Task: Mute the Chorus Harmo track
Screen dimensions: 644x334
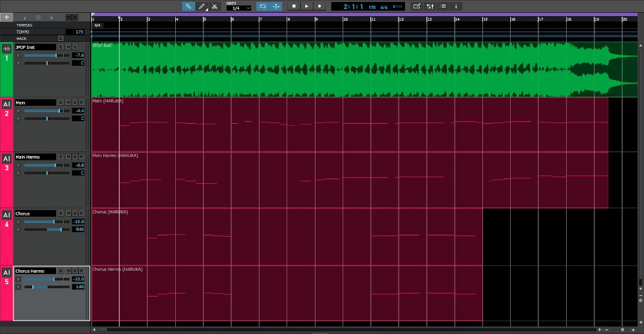Action: [69, 271]
